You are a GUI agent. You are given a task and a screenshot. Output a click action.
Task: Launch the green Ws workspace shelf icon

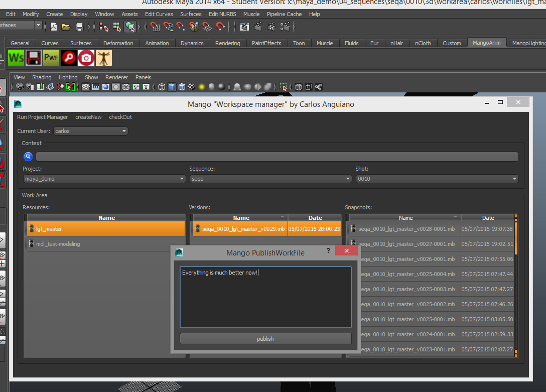[x=16, y=58]
